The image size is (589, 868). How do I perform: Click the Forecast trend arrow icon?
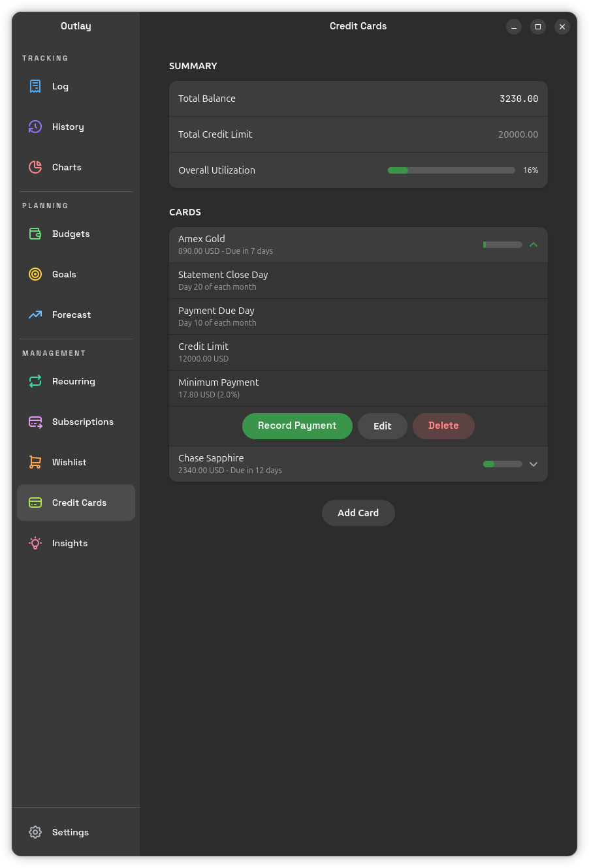pyautogui.click(x=35, y=315)
